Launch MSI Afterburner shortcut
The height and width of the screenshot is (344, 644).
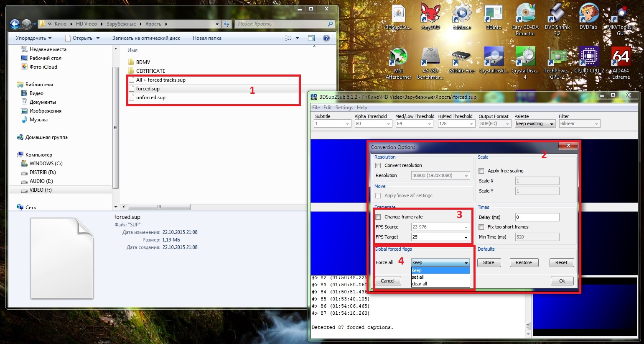398,63
